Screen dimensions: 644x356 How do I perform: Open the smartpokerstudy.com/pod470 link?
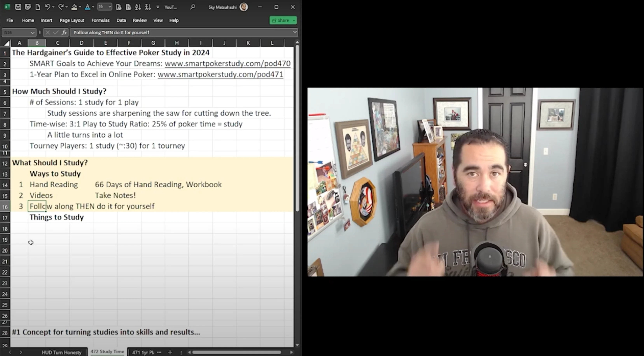tap(227, 64)
